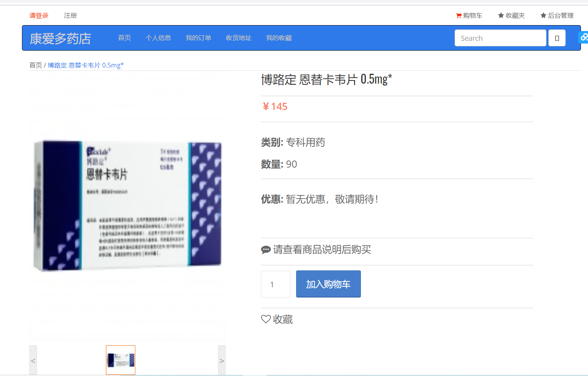Open 我的收藏 in the navbar
Screen dimensions: 588x376
click(x=279, y=38)
